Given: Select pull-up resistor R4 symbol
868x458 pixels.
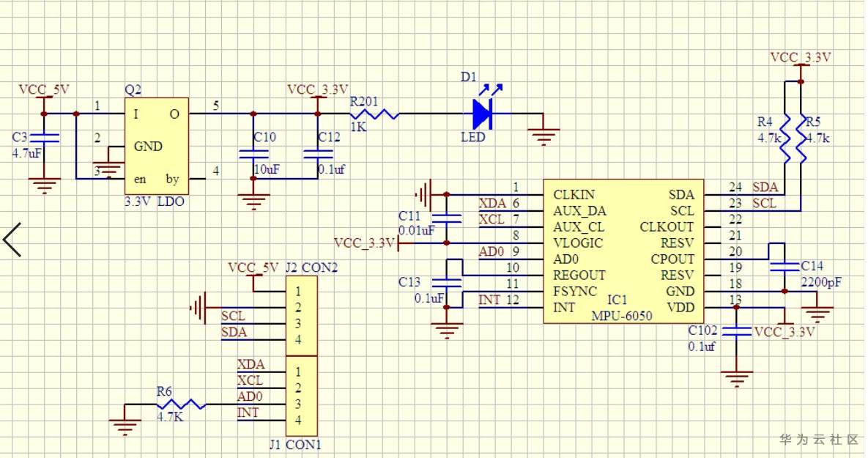Looking at the screenshot, I should 784,138.
